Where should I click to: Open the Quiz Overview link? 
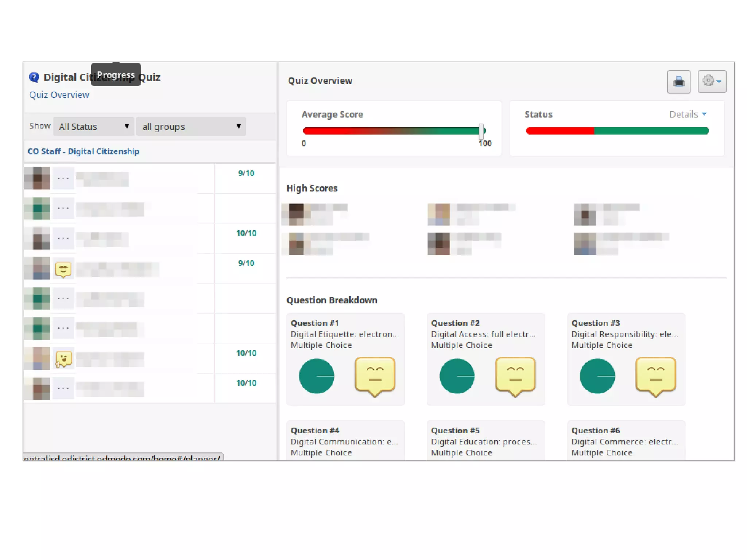click(59, 95)
